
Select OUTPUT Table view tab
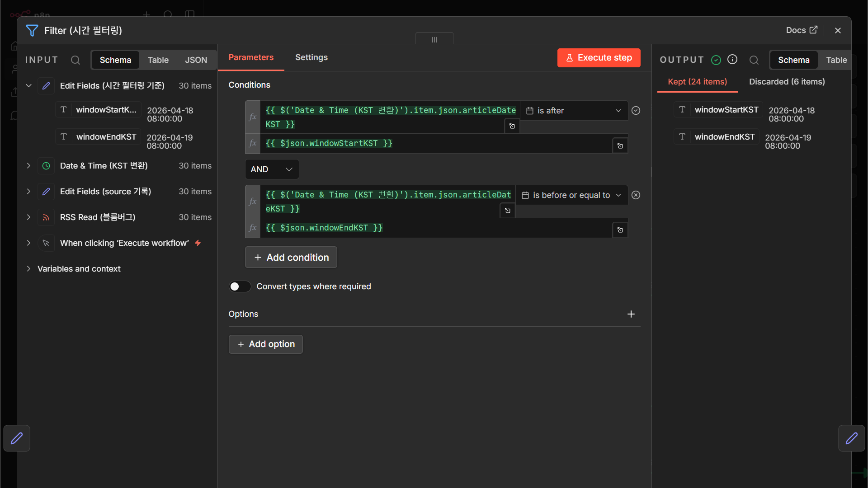836,60
